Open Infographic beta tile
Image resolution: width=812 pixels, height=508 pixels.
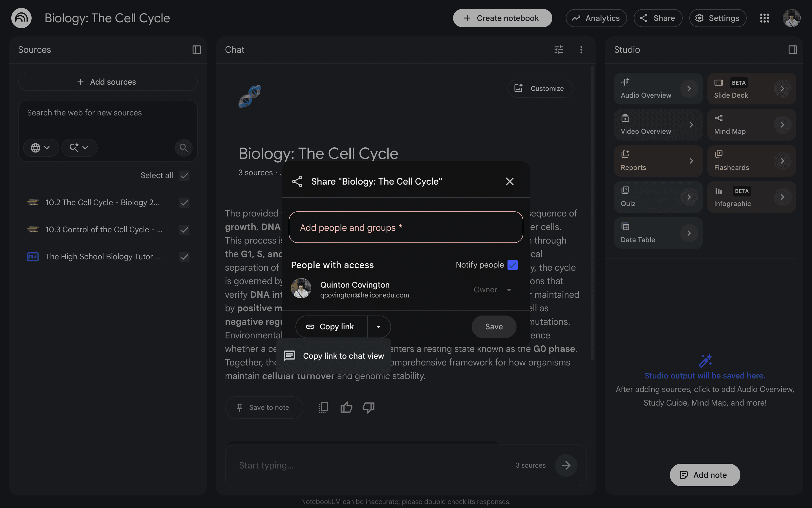click(x=752, y=197)
